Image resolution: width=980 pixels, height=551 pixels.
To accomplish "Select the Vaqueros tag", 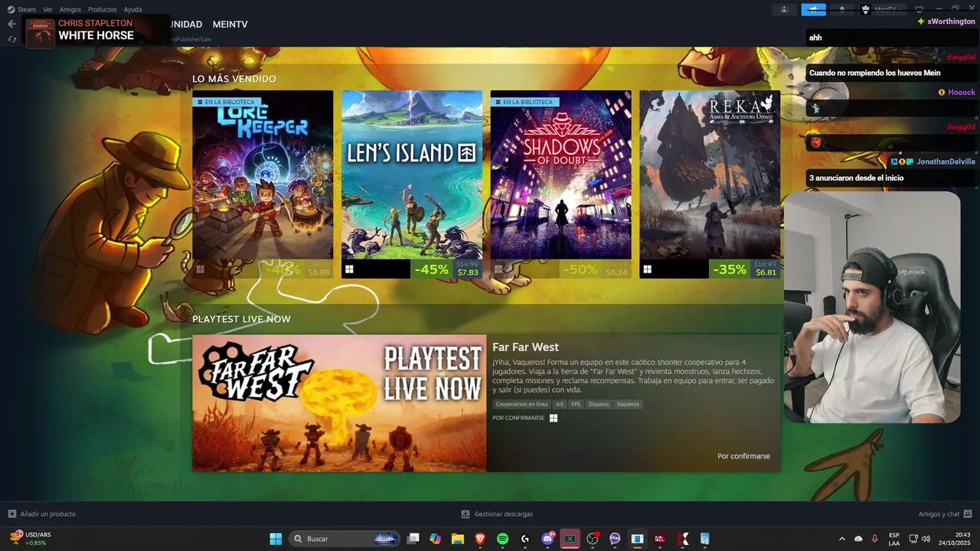I will coord(628,404).
